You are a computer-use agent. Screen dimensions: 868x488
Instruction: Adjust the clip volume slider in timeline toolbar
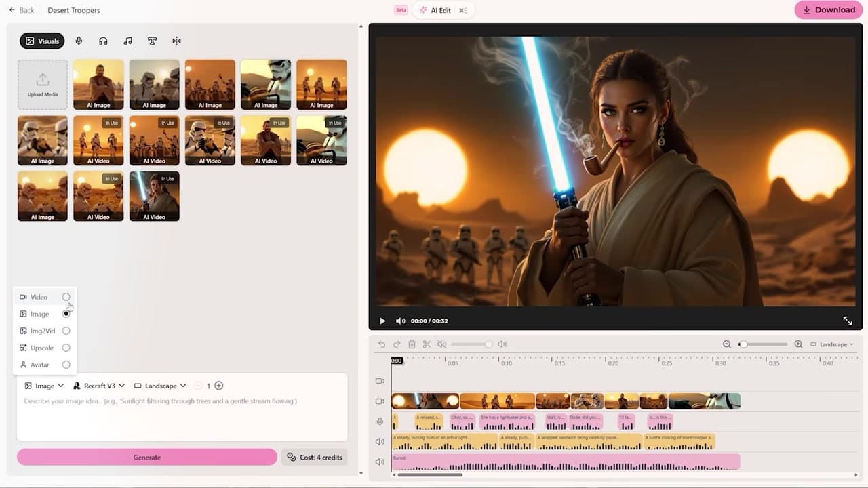coord(471,344)
